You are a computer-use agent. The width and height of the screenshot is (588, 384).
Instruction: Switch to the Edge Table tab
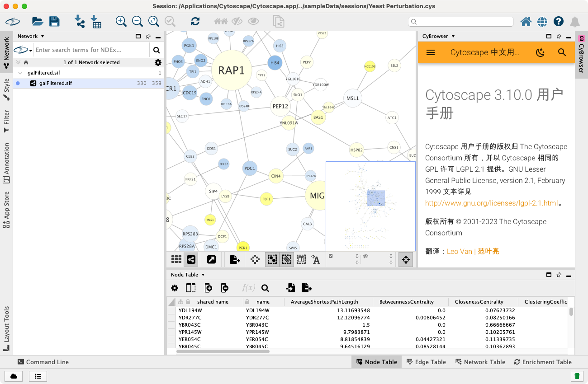click(426, 362)
